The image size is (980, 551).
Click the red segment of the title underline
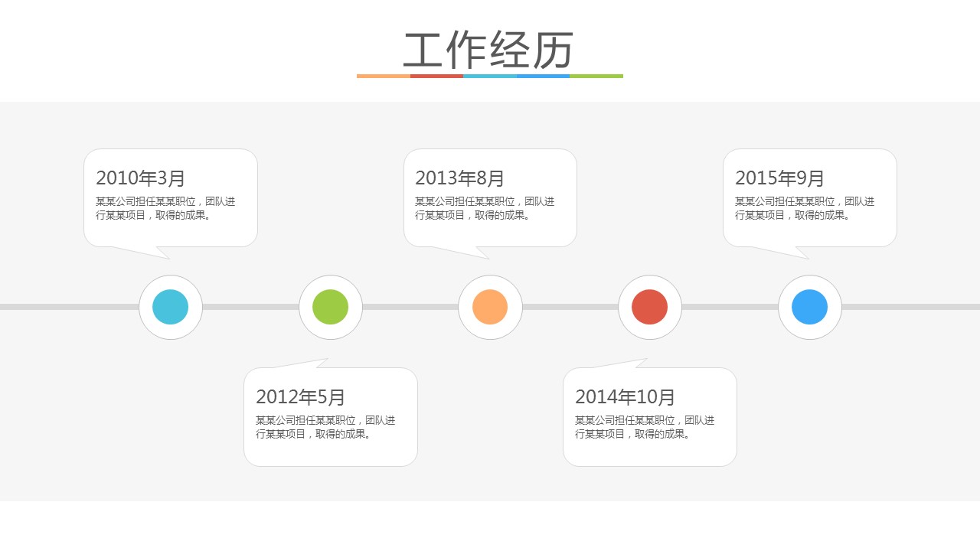click(x=436, y=76)
